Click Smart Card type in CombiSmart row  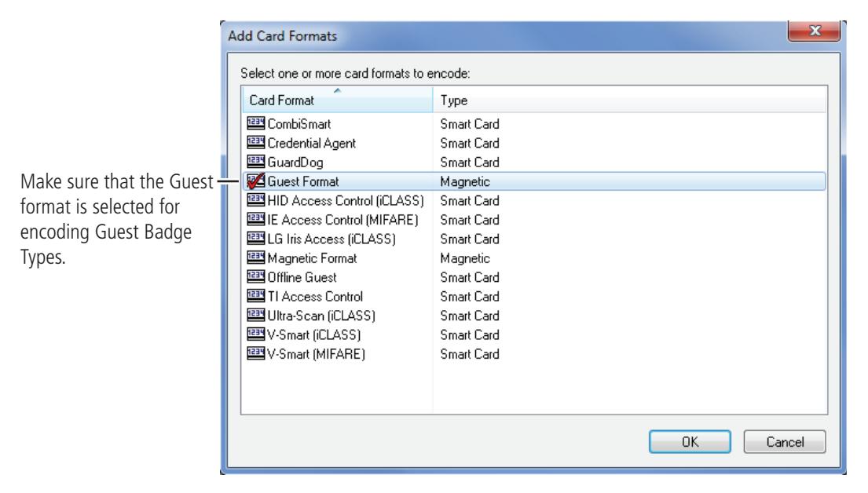coord(470,124)
